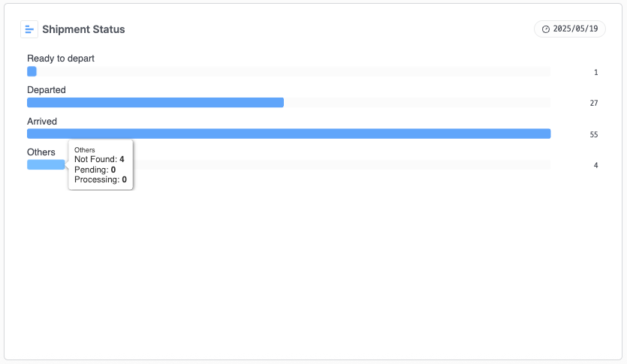
Task: Click Processing entry in tooltip
Action: [x=101, y=179]
